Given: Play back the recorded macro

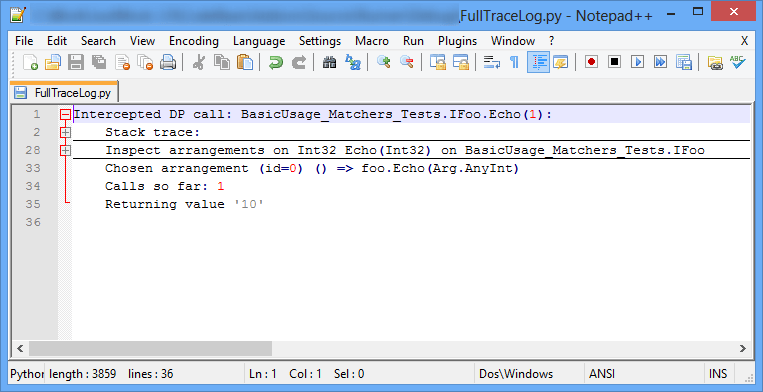Looking at the screenshot, I should click(637, 62).
